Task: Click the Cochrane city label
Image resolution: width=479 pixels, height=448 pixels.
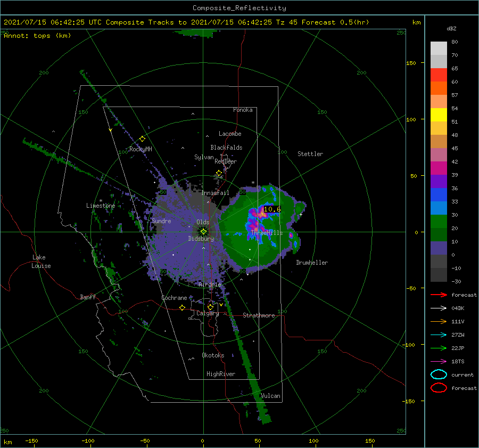Action: click(x=174, y=298)
